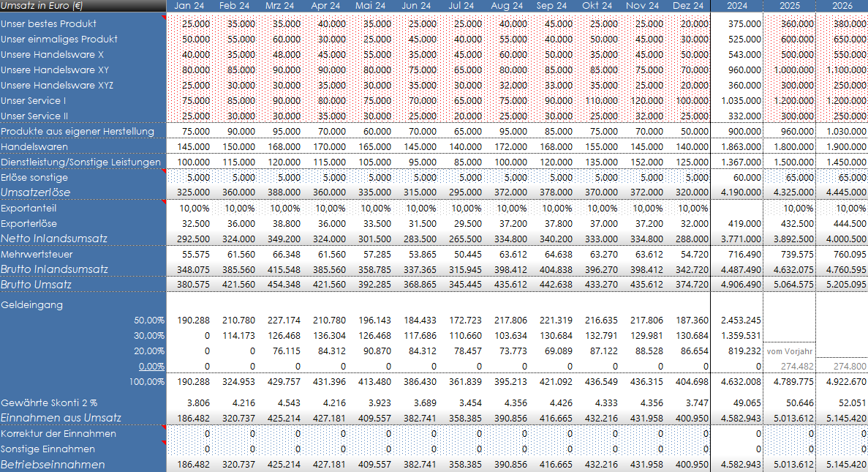The width and height of the screenshot is (868, 472).
Task: Click the "vom Vorjahr" note cell
Action: pos(790,351)
